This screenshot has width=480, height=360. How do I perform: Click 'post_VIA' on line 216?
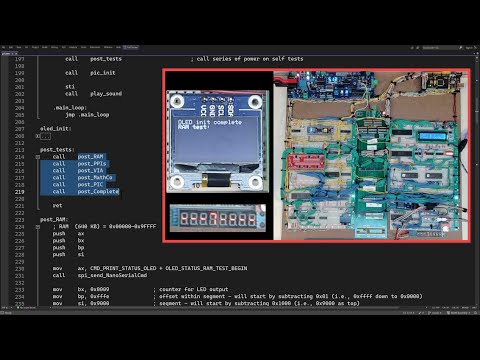coord(90,171)
